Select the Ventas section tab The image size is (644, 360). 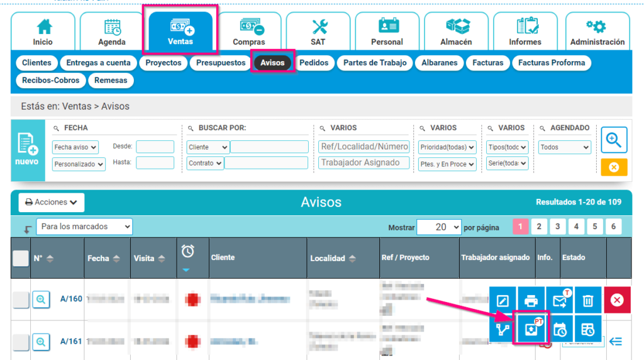click(180, 31)
